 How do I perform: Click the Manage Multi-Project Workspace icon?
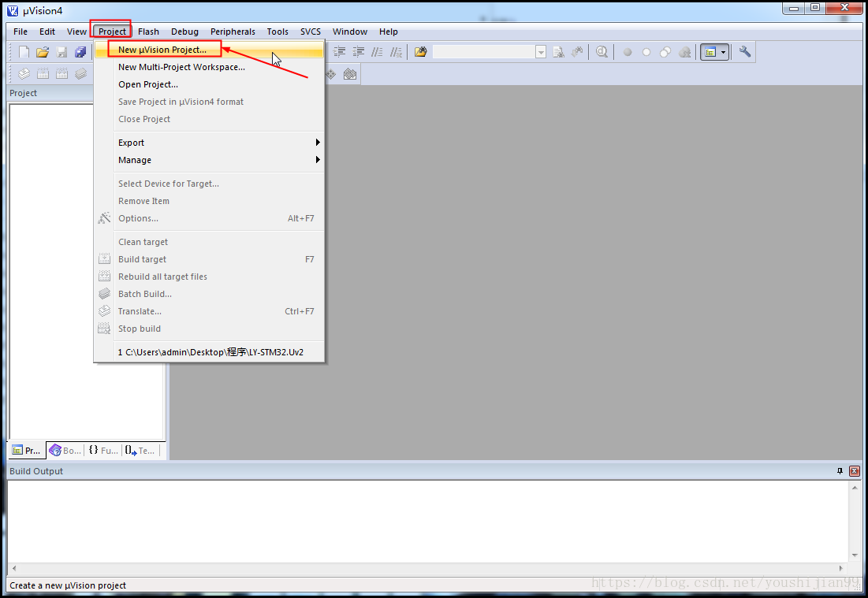350,73
